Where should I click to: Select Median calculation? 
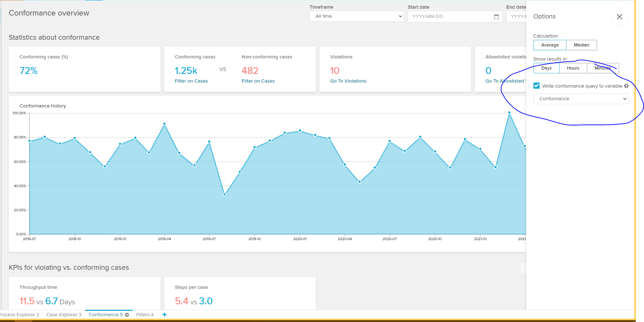(x=582, y=45)
